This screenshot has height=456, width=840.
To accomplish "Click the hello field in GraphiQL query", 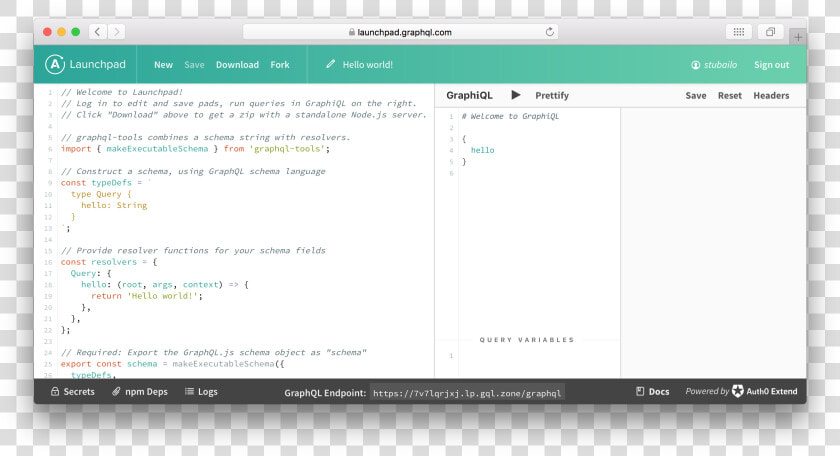I will coord(482,150).
